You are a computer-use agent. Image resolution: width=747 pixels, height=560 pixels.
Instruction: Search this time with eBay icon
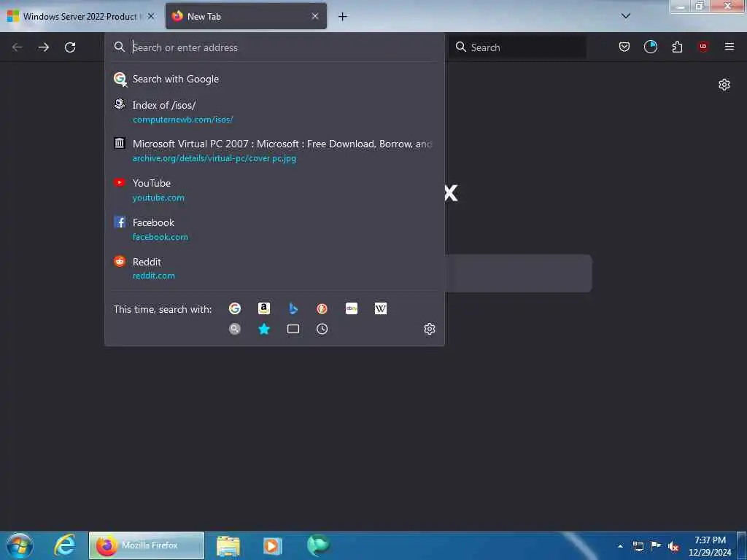[352, 308]
